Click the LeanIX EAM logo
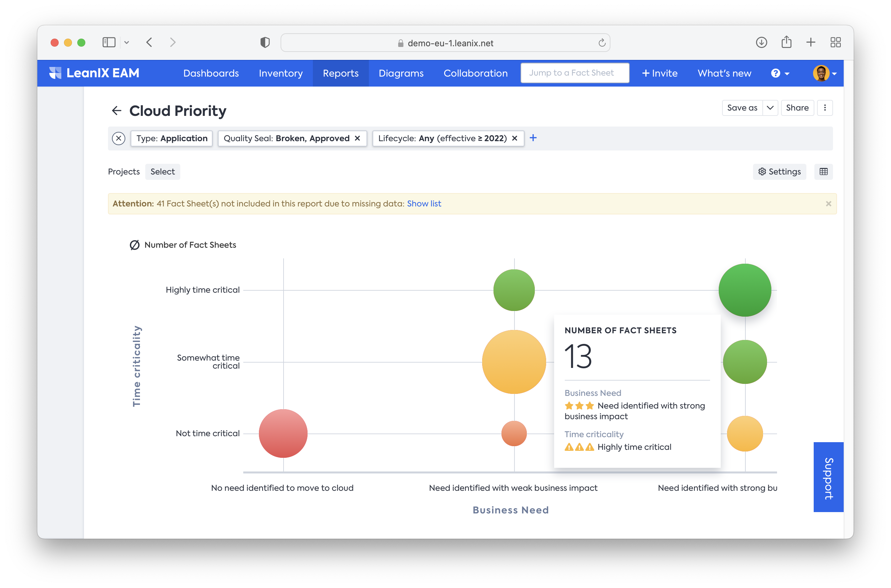The width and height of the screenshot is (891, 588). [94, 73]
